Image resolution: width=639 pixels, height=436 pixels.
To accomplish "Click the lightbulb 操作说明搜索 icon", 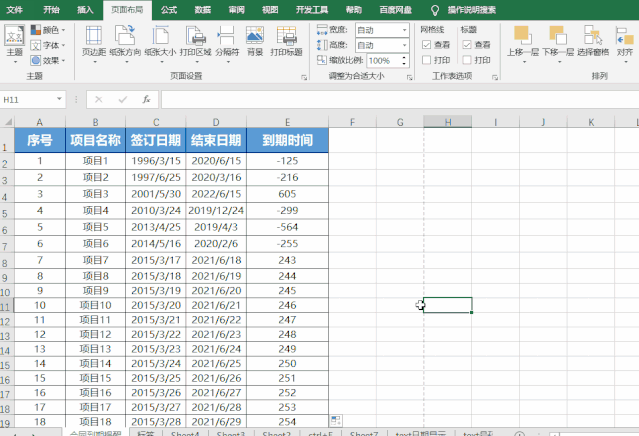I will pos(435,10).
